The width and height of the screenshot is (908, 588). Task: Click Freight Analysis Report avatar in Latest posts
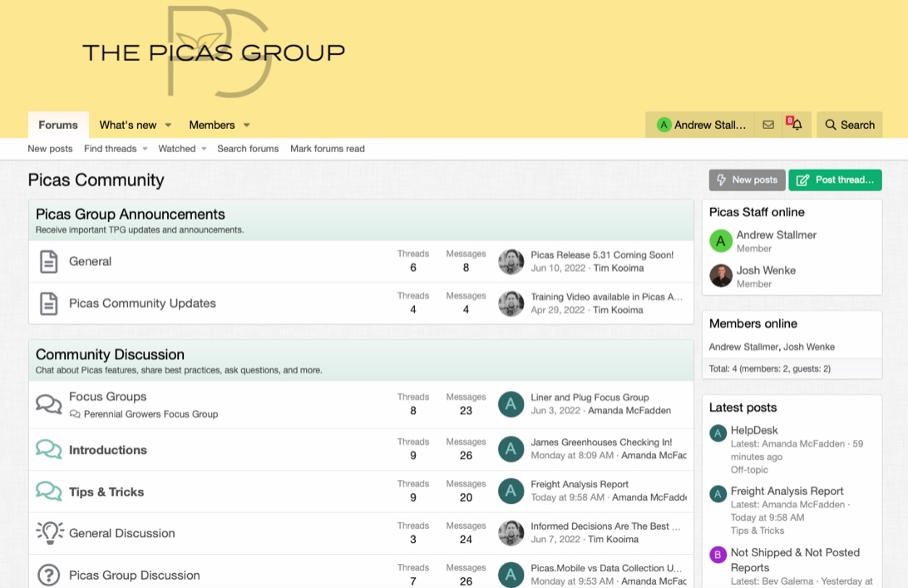(718, 493)
